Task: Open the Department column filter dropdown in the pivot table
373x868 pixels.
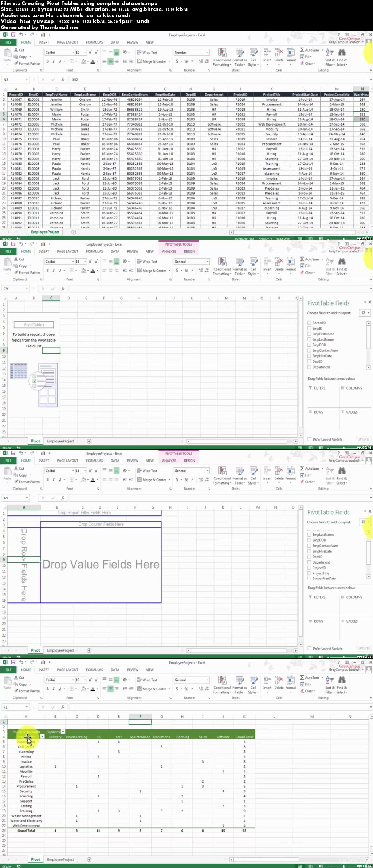Action: [63, 732]
